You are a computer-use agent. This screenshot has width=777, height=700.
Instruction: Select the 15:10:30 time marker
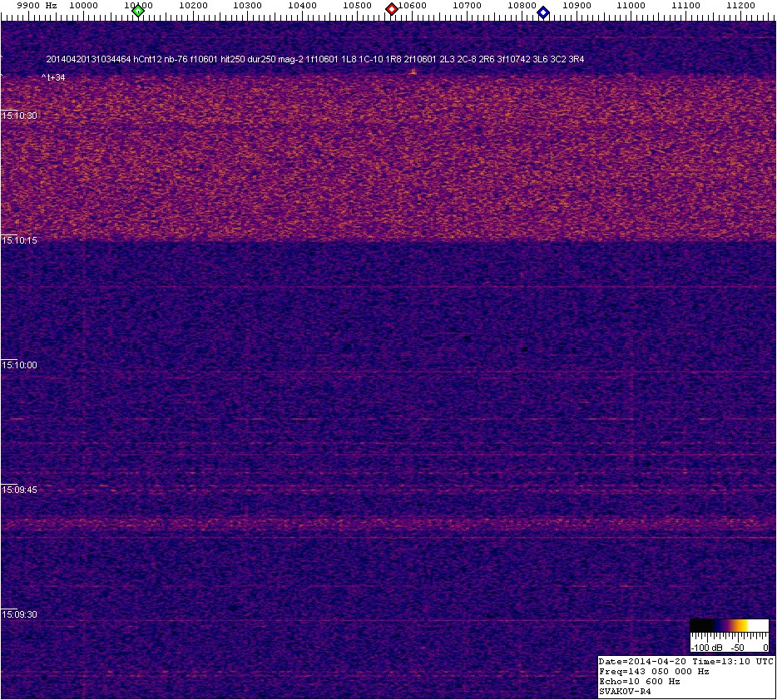(x=20, y=116)
